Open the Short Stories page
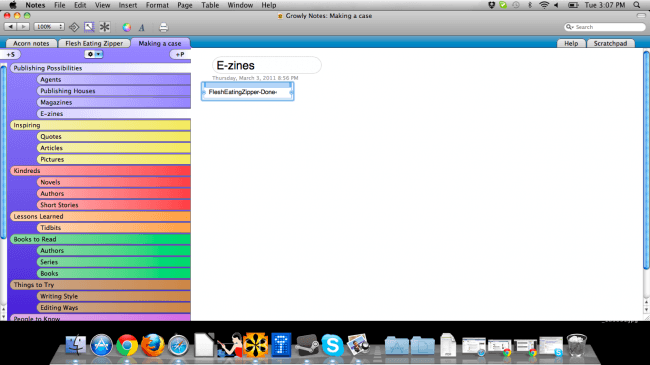The image size is (650, 365). click(114, 205)
